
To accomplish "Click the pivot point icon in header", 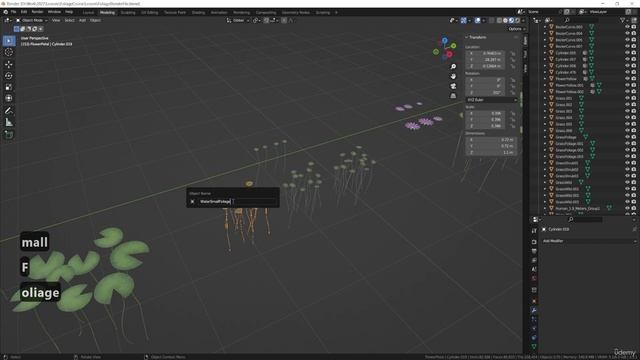I will coord(256,20).
